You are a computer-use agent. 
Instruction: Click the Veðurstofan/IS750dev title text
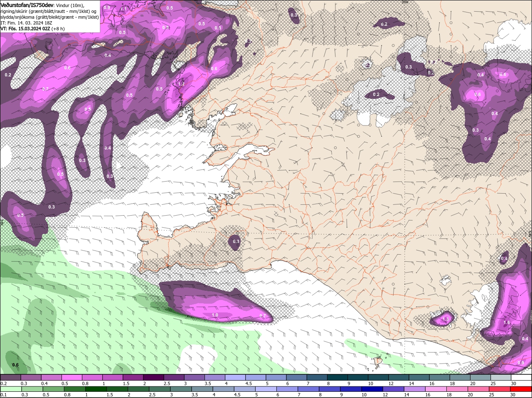(x=27, y=5)
